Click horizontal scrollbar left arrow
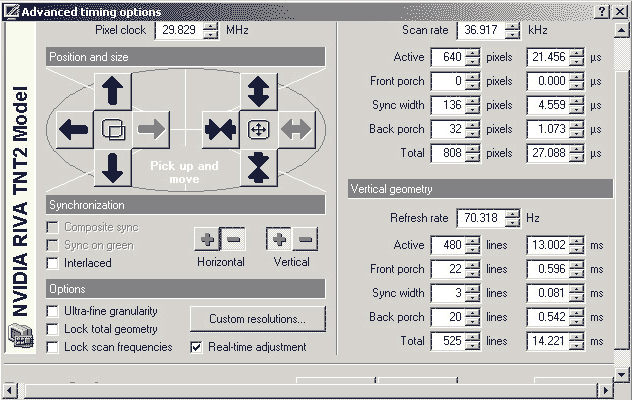Viewport: 632px width, 400px height. [x=10, y=390]
